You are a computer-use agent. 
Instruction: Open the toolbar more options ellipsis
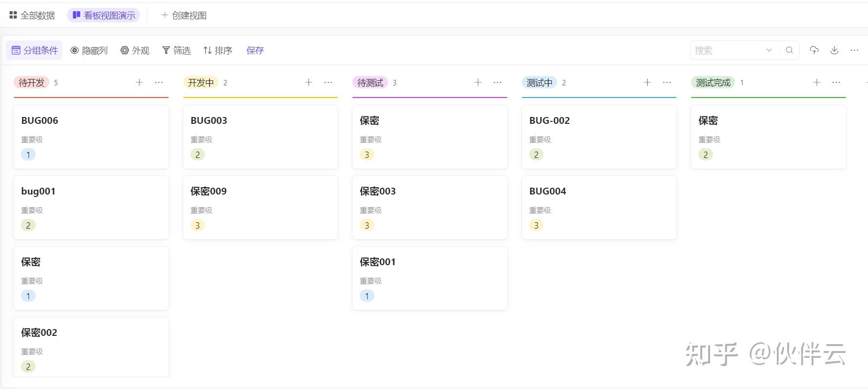pyautogui.click(x=854, y=50)
